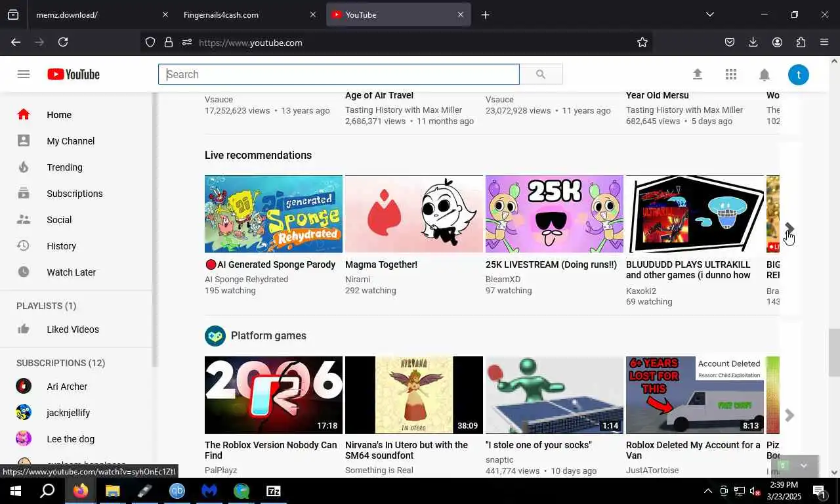Open Roblox Version Nobody Can Find thumbnail
840x504 pixels.
[x=274, y=395]
